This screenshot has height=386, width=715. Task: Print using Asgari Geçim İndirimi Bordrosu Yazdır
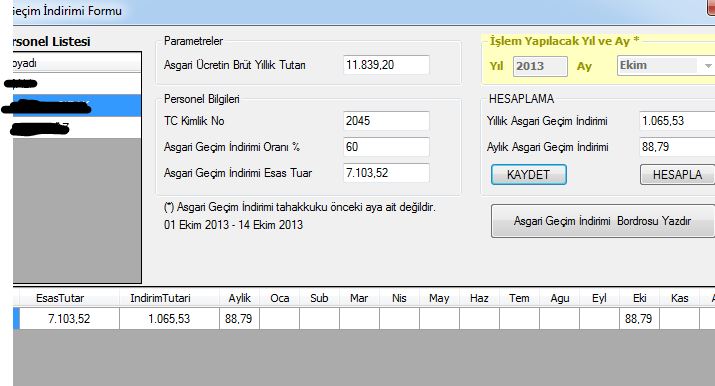[x=602, y=221]
